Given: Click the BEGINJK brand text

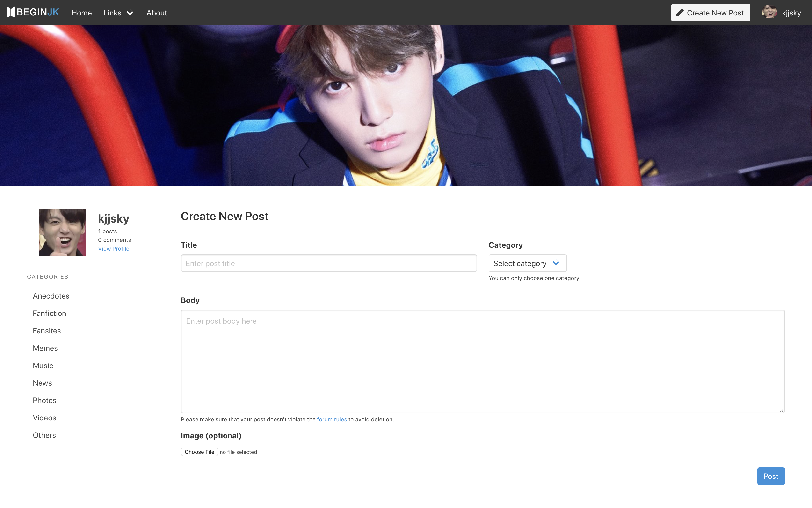Looking at the screenshot, I should (38, 12).
